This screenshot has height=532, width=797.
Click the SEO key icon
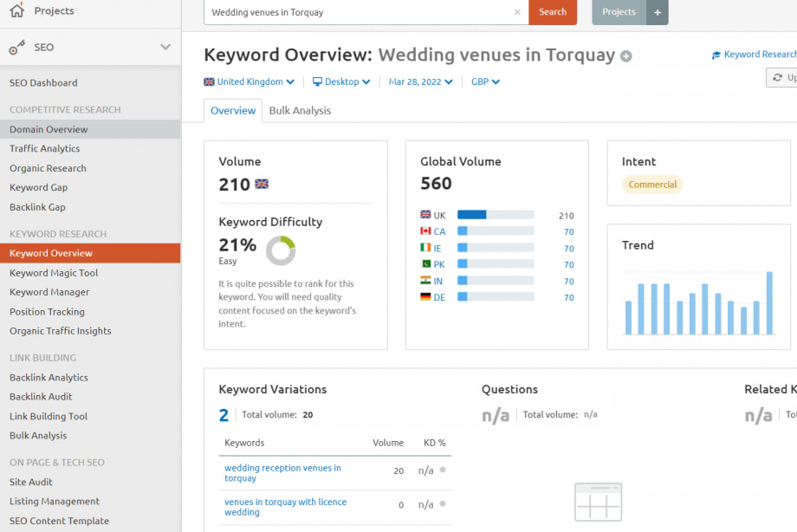16,48
